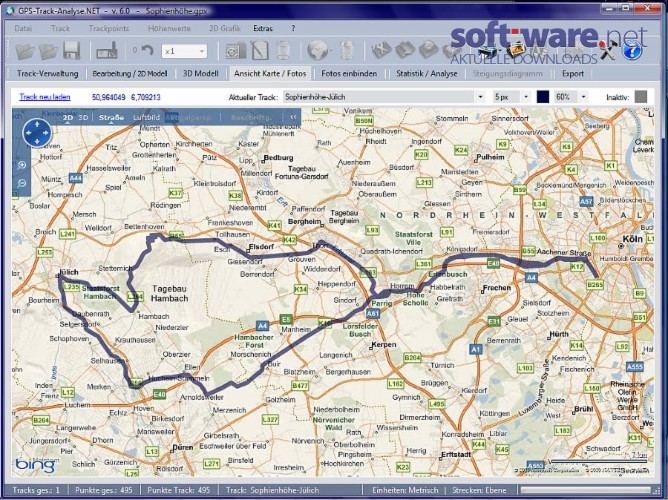Switch map to 2D mode
Image resolution: width=668 pixels, height=500 pixels.
[68, 118]
